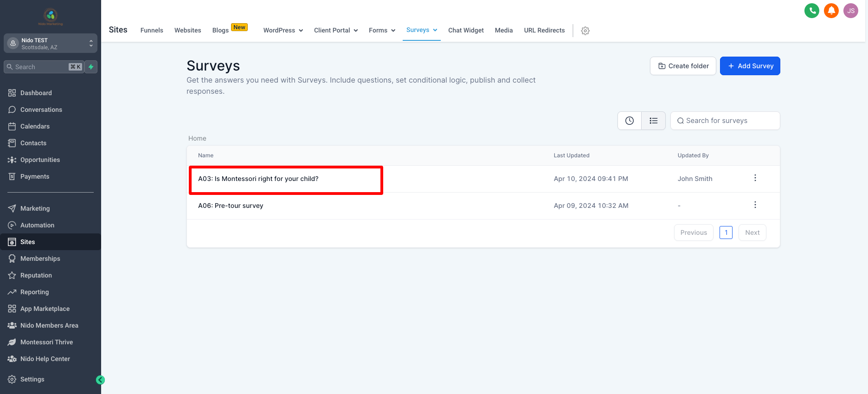Click the Next page button
Viewport: 868px width, 394px height.
tap(752, 233)
